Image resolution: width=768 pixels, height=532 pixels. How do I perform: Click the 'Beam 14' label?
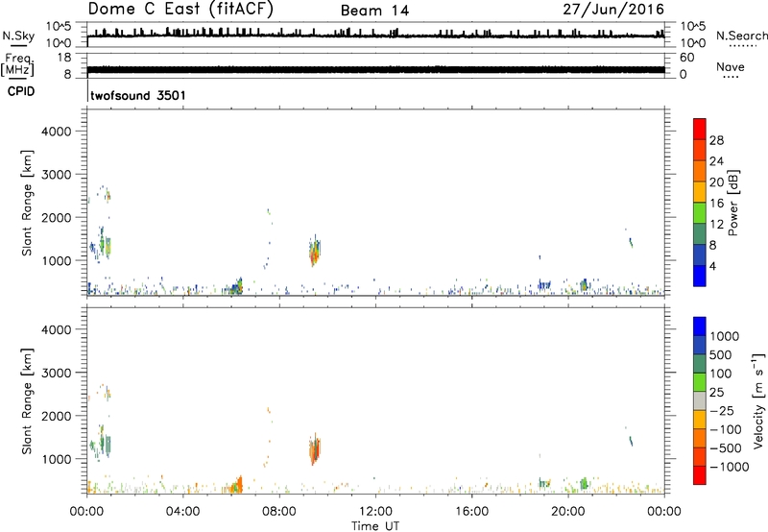point(374,11)
